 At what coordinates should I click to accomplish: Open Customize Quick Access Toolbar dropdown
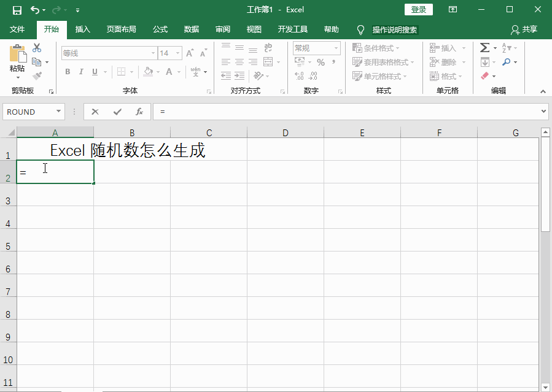77,10
